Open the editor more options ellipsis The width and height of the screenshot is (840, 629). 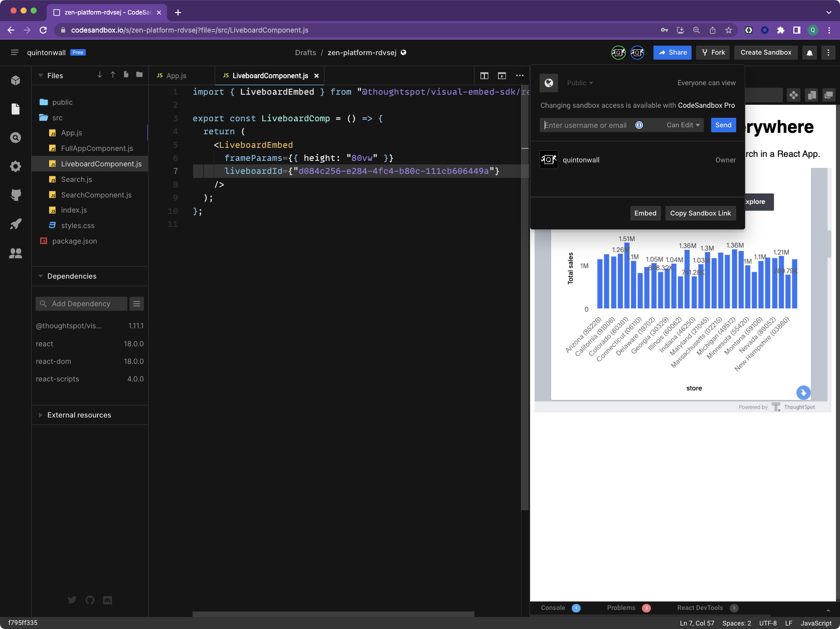tap(520, 76)
